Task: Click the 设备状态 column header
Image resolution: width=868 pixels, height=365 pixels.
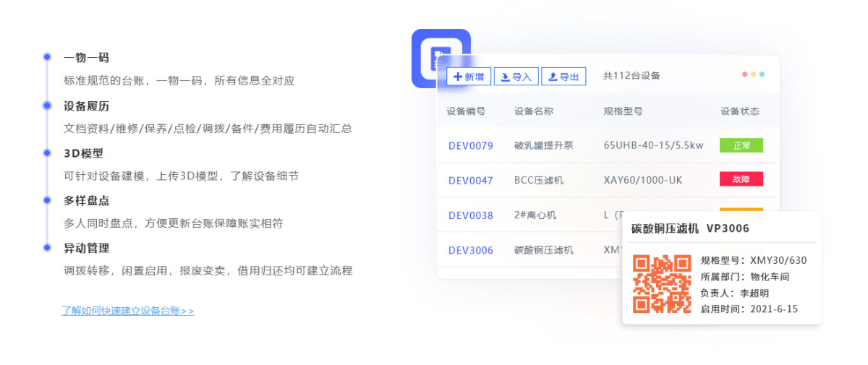Action: 739,111
